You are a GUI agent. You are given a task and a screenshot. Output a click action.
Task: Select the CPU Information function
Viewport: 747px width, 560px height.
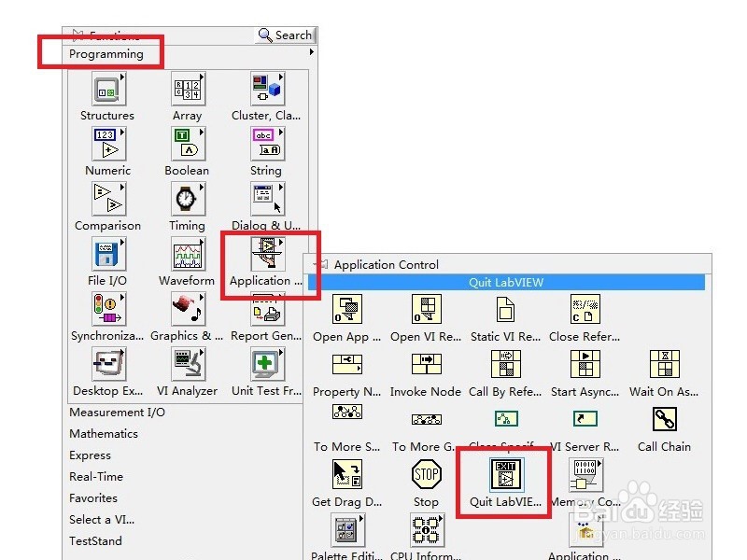(427, 530)
